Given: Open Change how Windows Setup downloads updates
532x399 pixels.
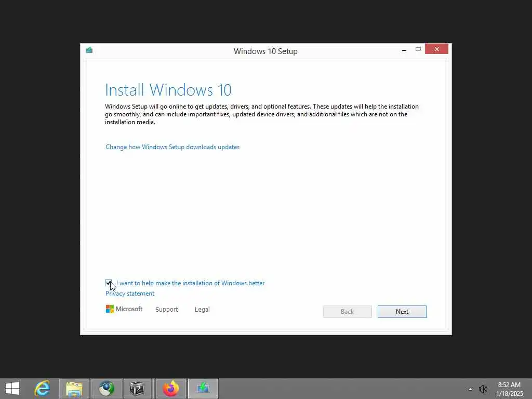Looking at the screenshot, I should coord(172,147).
